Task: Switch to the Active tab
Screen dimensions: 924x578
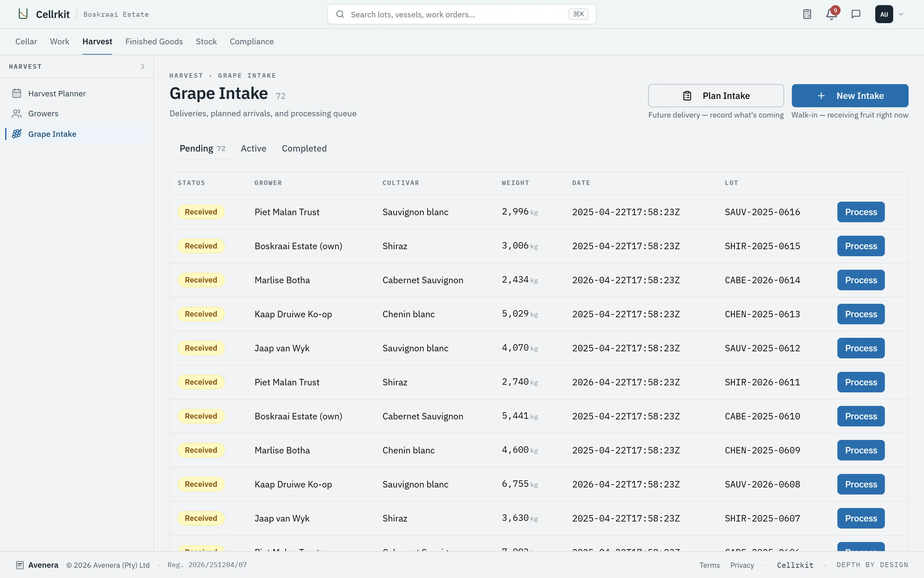Action: tap(253, 148)
